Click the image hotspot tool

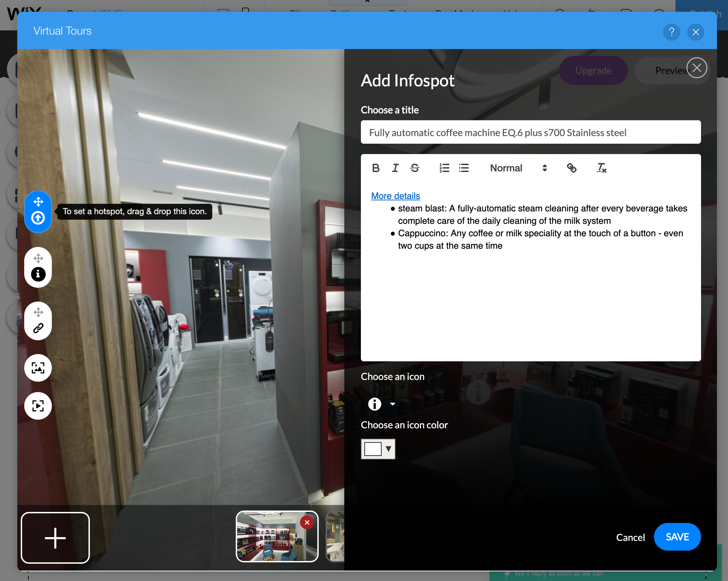(38, 368)
